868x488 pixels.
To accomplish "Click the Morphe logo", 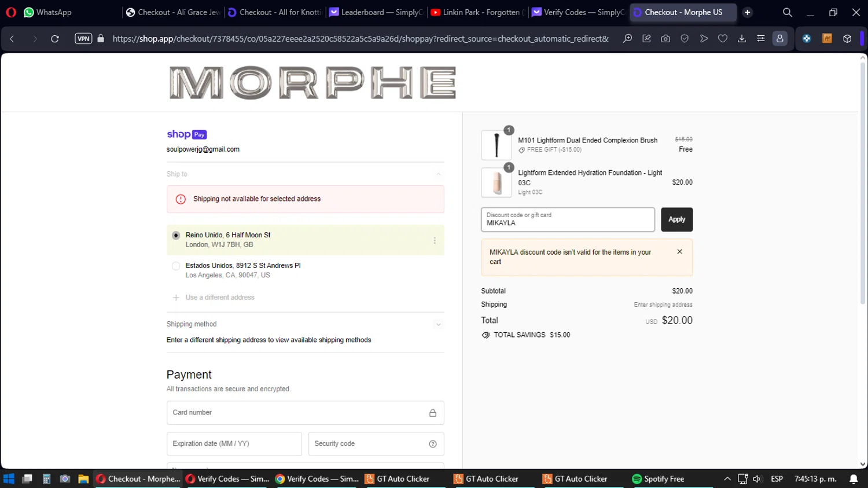I will coord(312,83).
